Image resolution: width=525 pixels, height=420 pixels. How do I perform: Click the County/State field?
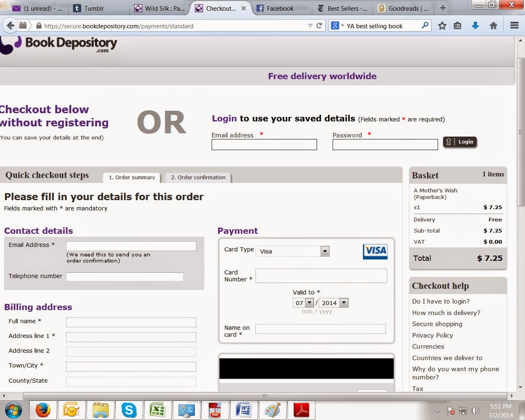tap(131, 381)
